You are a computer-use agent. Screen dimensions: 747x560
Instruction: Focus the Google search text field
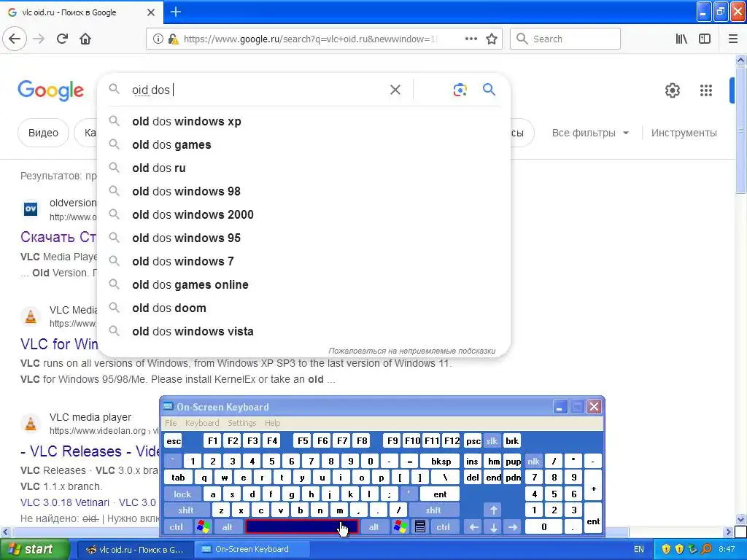click(258, 90)
